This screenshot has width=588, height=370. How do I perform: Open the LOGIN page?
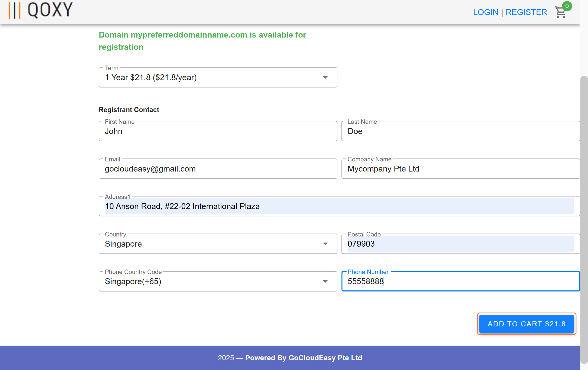[x=486, y=12]
